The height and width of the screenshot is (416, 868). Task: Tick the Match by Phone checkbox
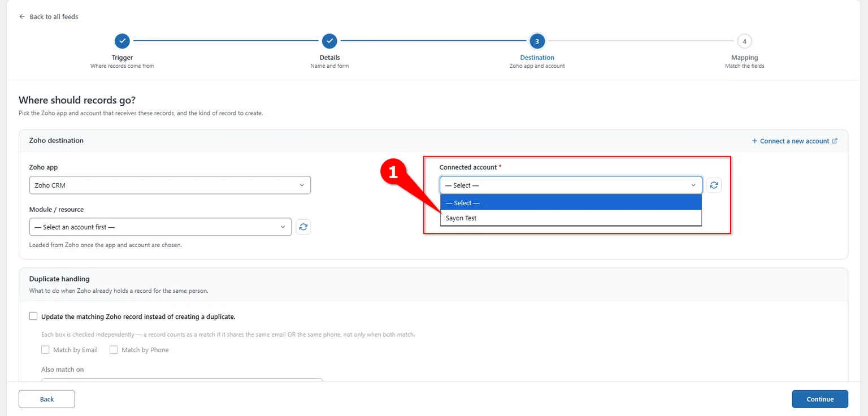114,350
